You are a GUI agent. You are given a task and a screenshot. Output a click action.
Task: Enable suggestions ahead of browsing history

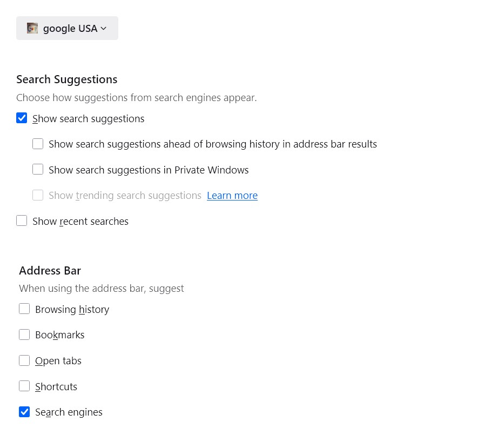pyautogui.click(x=38, y=144)
